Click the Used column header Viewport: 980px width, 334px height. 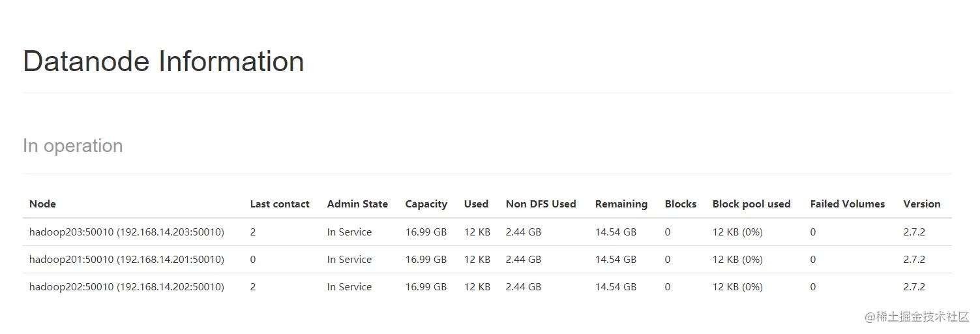click(x=476, y=204)
